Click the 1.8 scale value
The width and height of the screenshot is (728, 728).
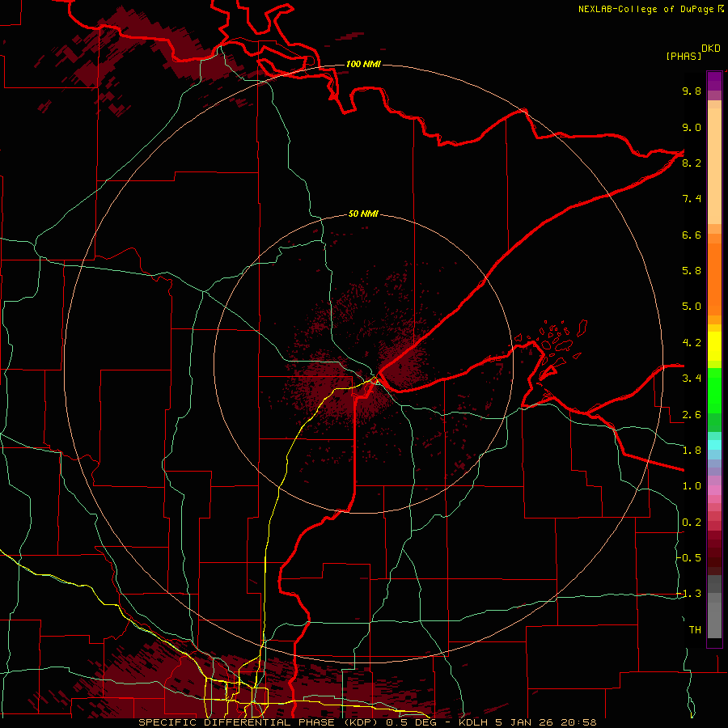click(x=692, y=451)
